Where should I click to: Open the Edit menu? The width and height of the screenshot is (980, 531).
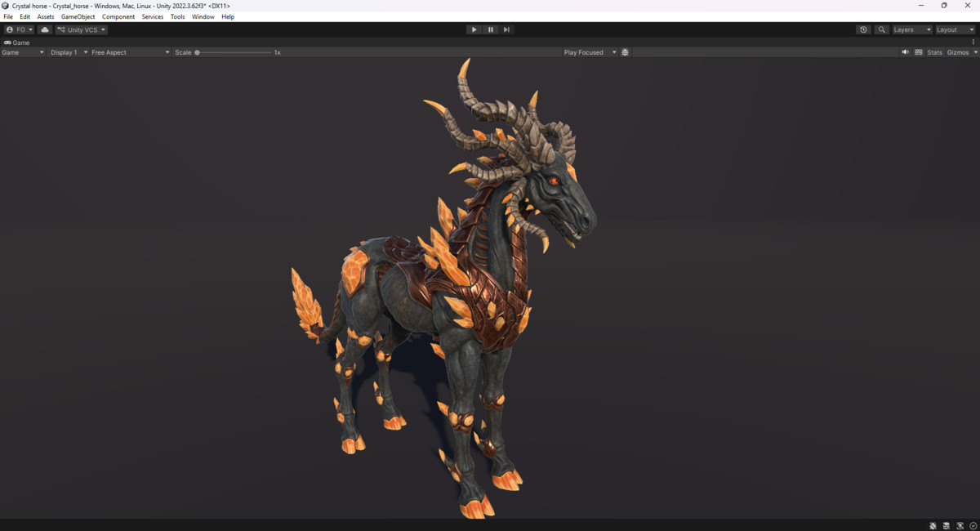(x=25, y=16)
